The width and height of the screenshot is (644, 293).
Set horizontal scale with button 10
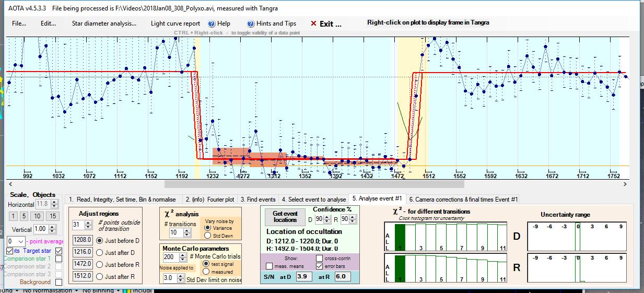click(38, 216)
